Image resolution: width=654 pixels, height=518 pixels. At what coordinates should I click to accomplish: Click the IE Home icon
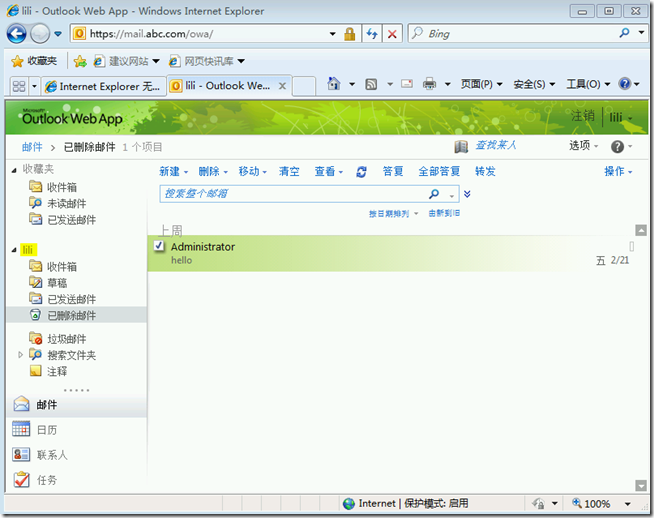[333, 84]
